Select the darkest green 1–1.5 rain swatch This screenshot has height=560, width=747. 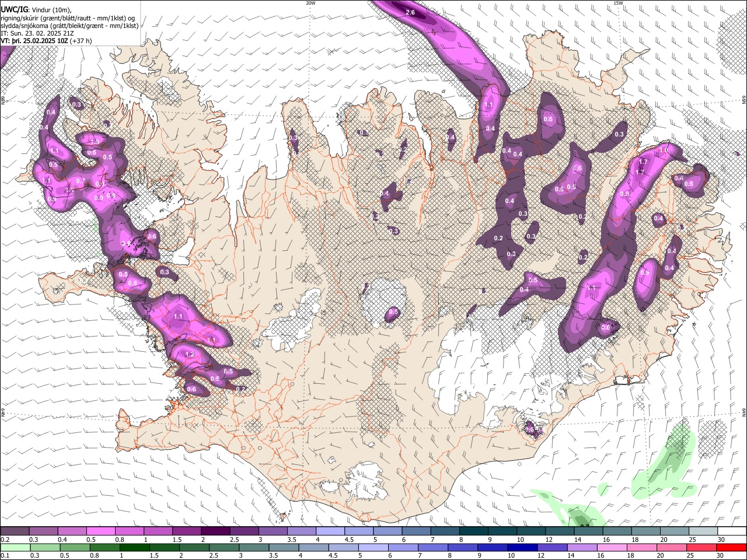[135, 548]
